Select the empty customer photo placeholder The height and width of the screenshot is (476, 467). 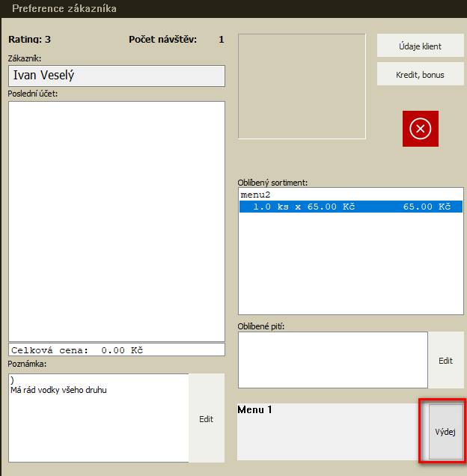click(302, 86)
